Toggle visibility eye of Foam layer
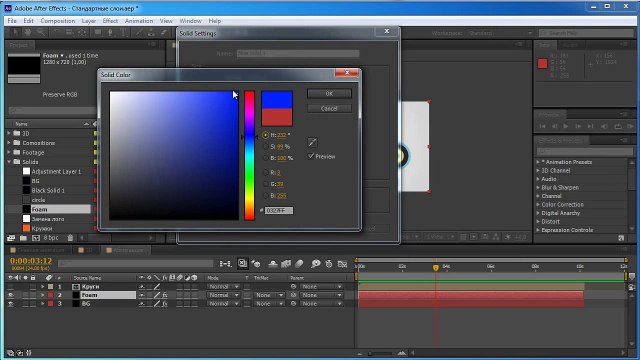Screen dimensions: 640x360 [x=11, y=295]
